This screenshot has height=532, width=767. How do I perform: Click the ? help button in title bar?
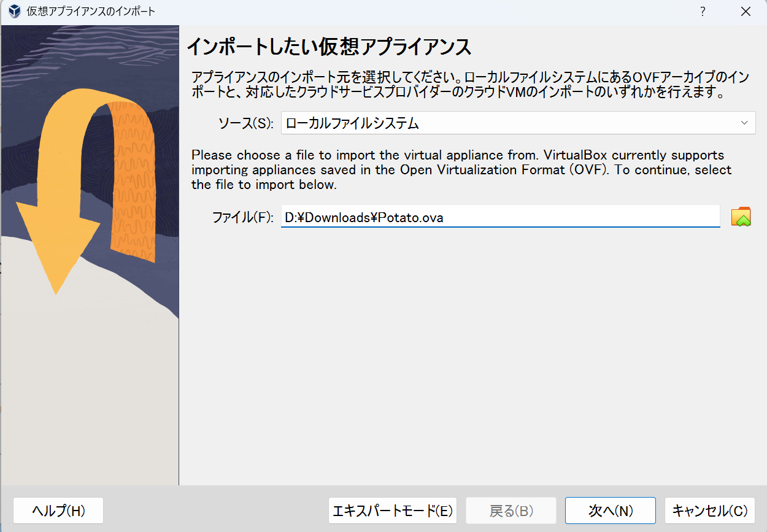703,12
